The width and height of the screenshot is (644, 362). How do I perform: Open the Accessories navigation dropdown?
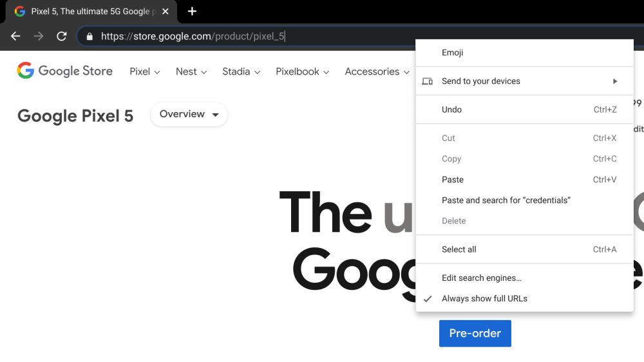point(377,71)
